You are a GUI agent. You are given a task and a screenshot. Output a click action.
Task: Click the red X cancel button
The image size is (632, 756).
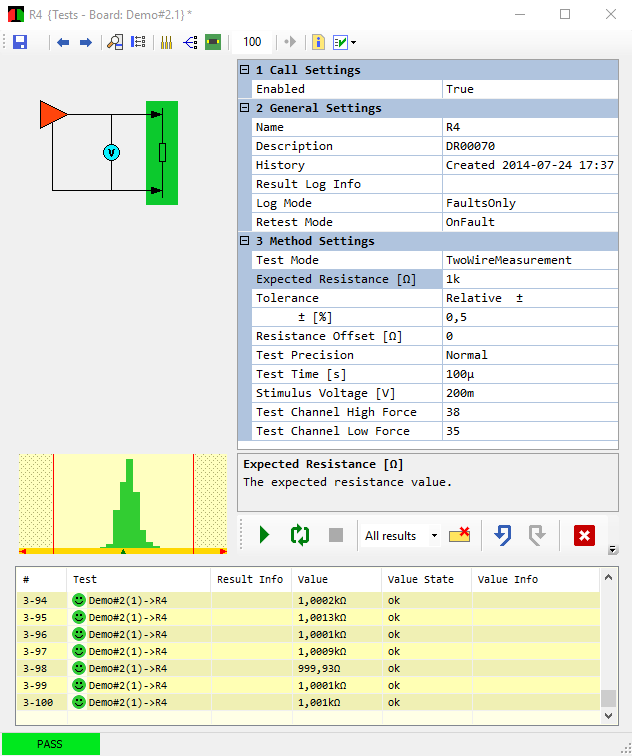[x=584, y=536]
